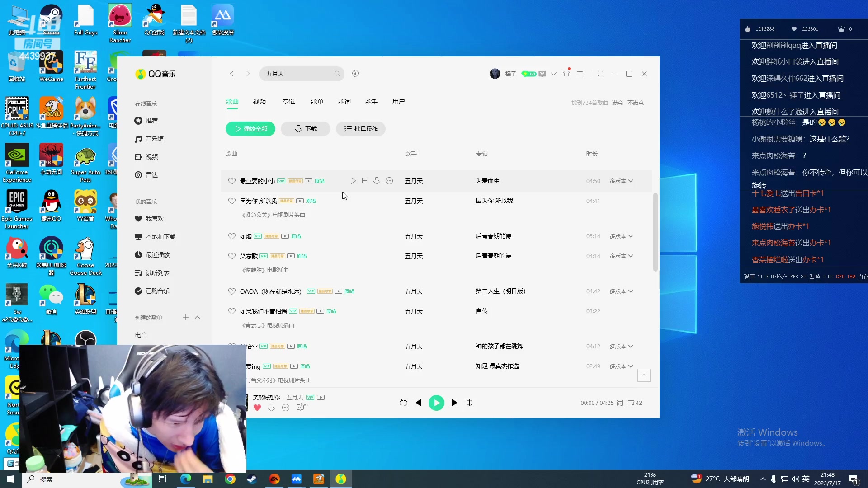Open more options for the playing song
Image resolution: width=868 pixels, height=488 pixels.
click(286, 408)
